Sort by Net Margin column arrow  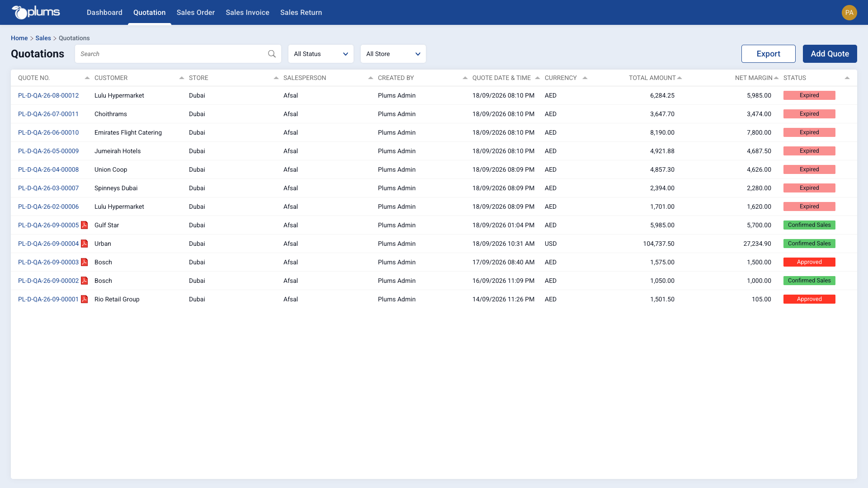pos(776,78)
